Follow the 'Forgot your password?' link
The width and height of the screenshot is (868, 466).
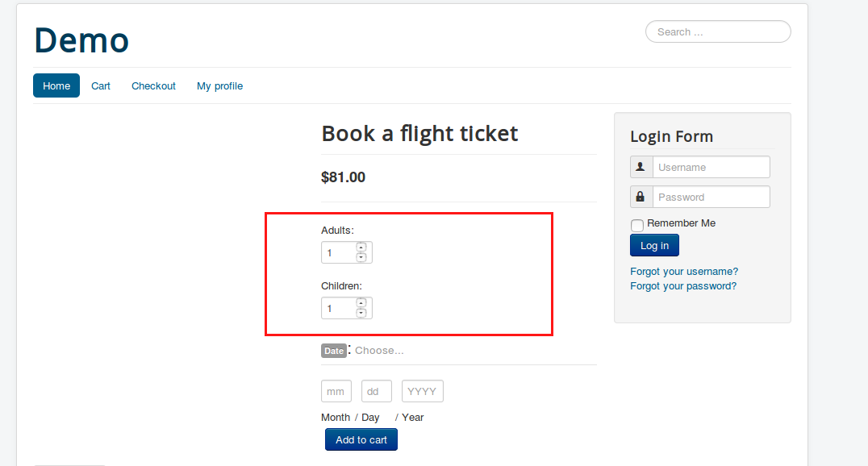tap(683, 286)
